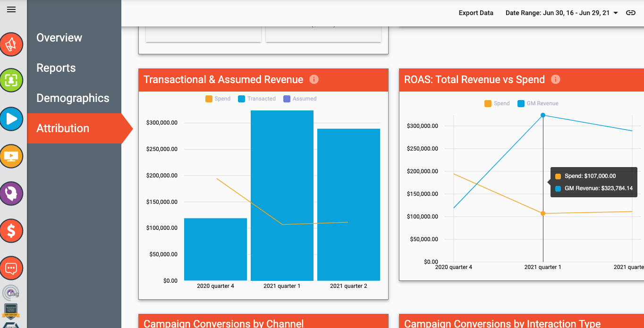Switch to the Reports section

coord(56,68)
